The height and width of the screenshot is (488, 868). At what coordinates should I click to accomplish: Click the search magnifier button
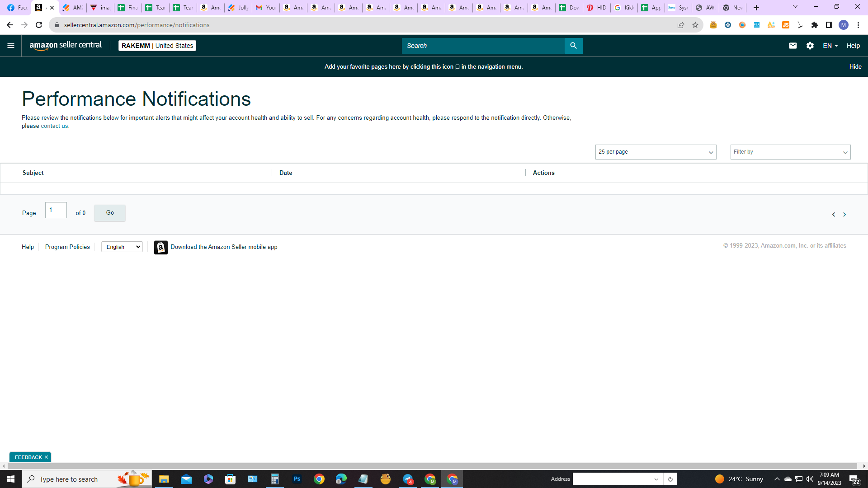[x=573, y=46]
